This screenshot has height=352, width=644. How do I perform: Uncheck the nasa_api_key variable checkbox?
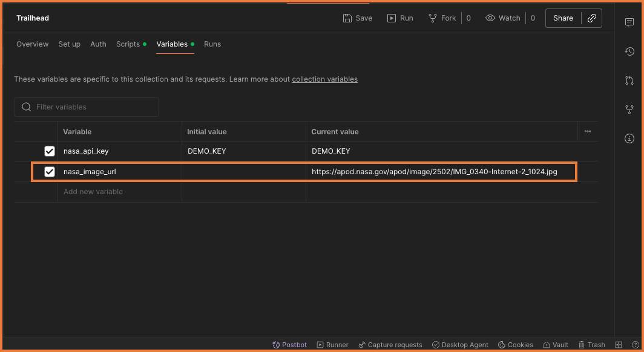coord(49,151)
